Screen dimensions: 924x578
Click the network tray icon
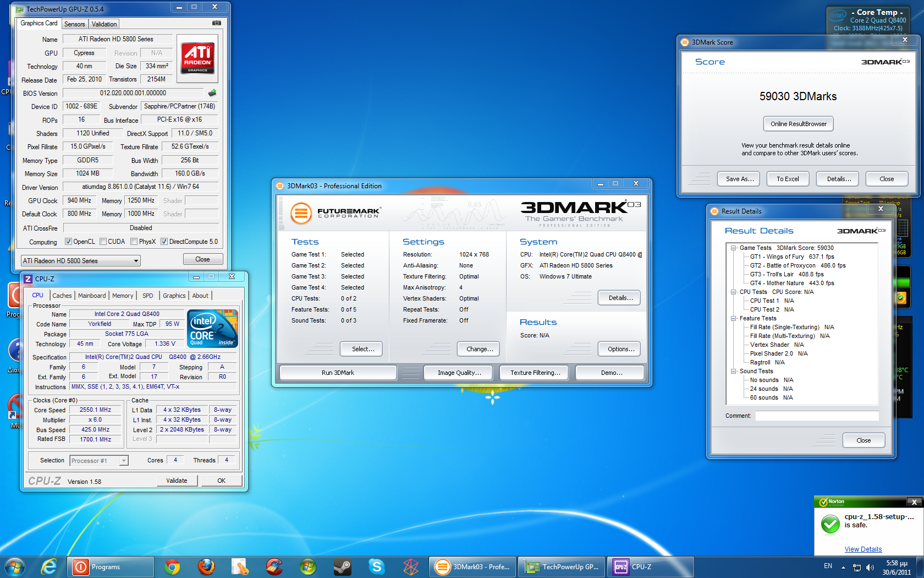pos(856,567)
